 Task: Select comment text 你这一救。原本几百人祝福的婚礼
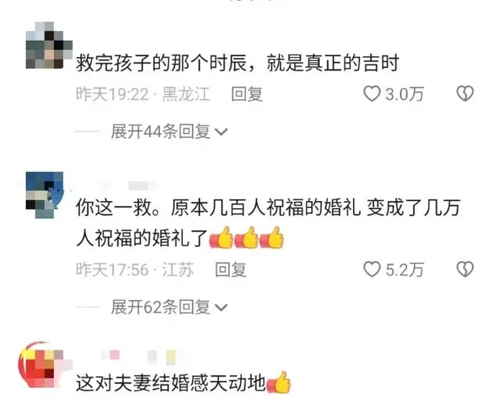coord(218,207)
